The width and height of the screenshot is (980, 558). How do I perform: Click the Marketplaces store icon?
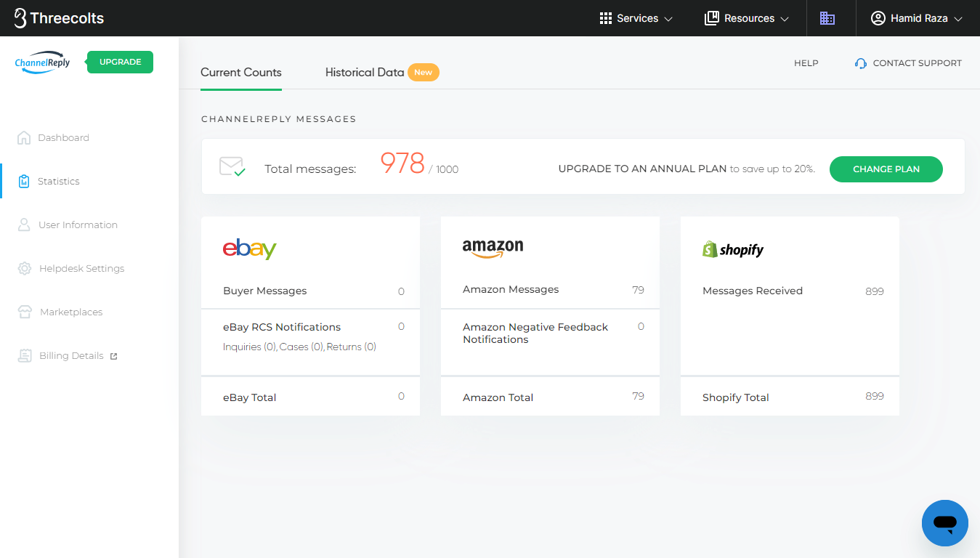25,312
